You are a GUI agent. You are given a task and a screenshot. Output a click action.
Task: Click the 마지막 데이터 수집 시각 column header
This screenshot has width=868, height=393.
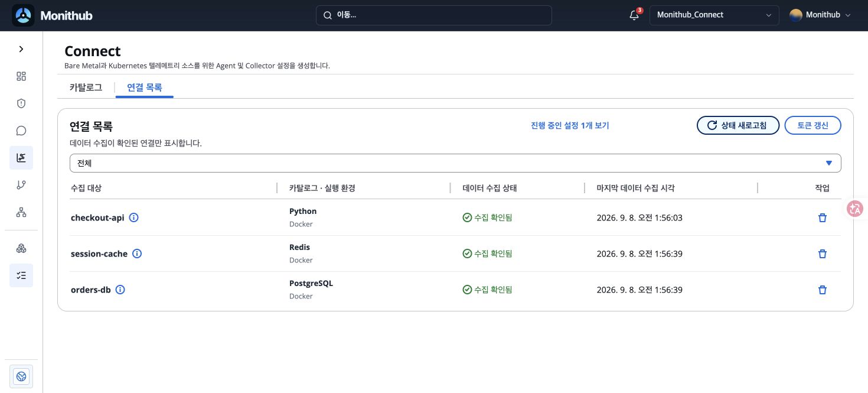(x=636, y=188)
